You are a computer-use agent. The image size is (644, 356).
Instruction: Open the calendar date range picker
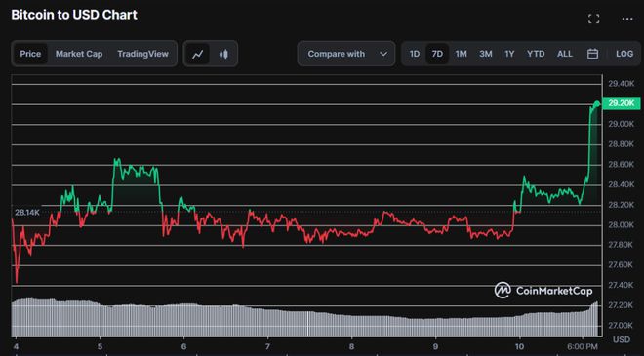tap(592, 54)
